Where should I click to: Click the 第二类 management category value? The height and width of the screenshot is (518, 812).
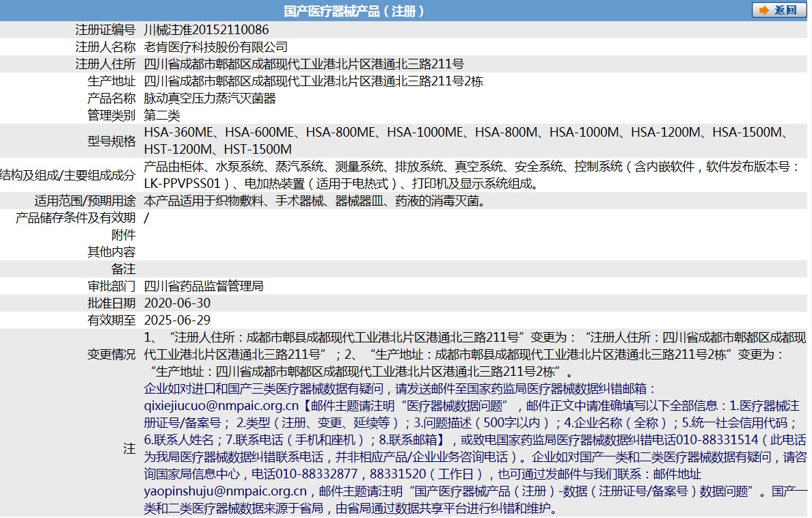(162, 115)
